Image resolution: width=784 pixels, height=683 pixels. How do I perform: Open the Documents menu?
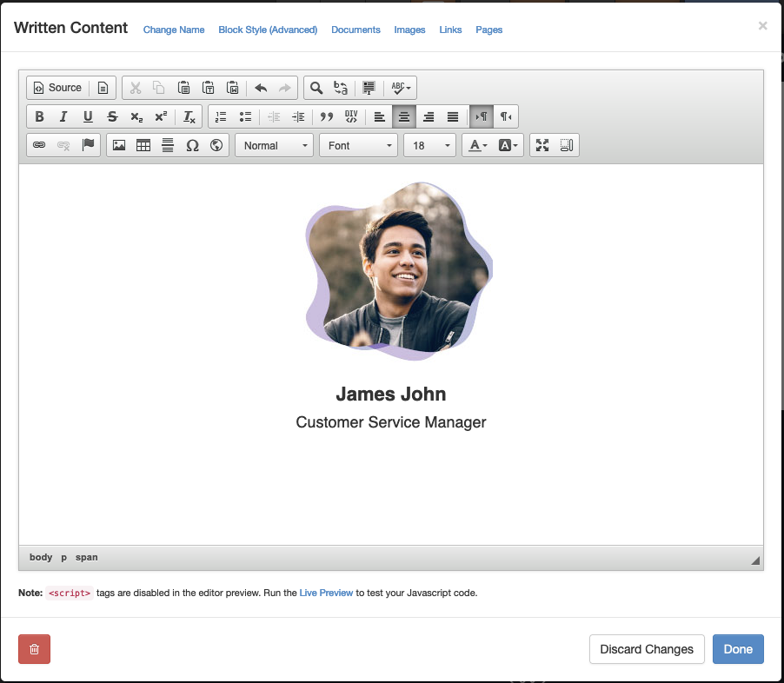[355, 30]
